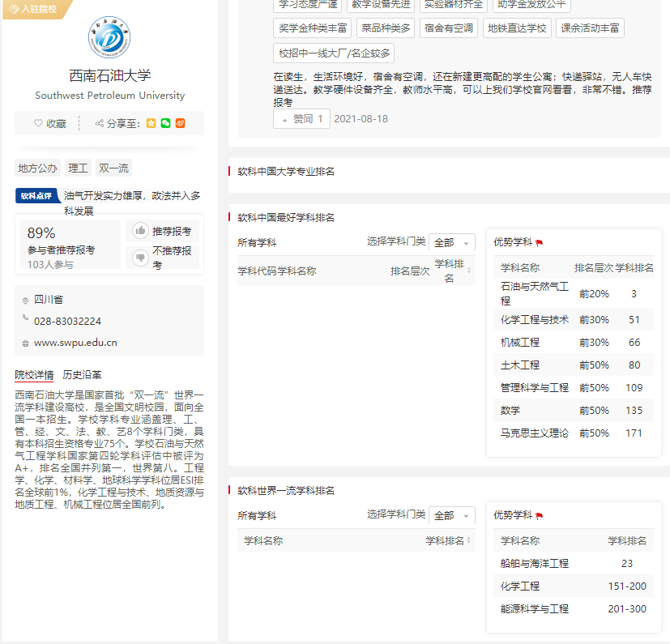Viewport: 670px width, 644px height.
Task: Click 奖学金种类丰富 tag
Action: [x=313, y=28]
